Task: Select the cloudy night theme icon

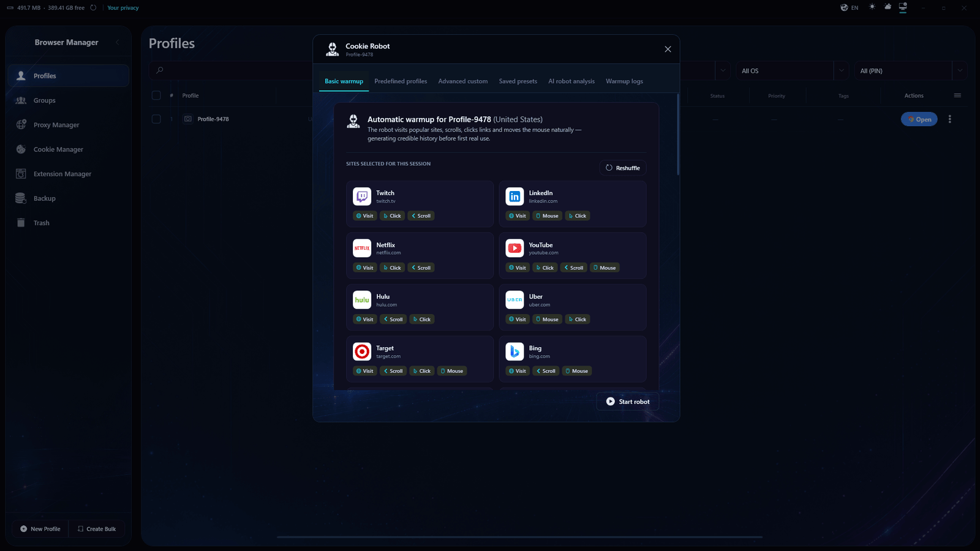Action: 888,7
